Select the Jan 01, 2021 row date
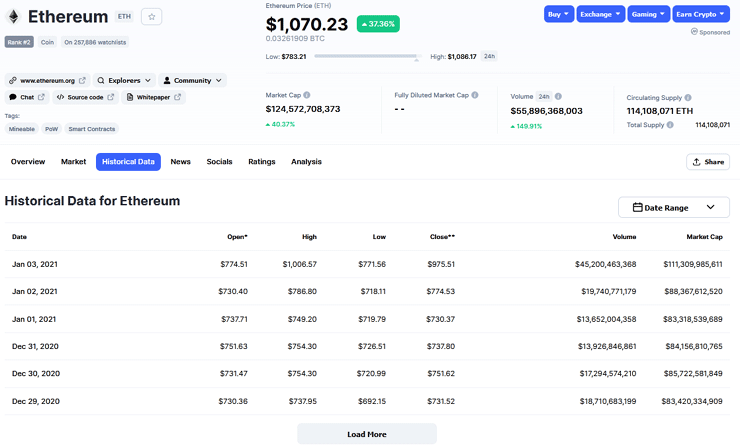The height and width of the screenshot is (445, 740). tap(34, 319)
